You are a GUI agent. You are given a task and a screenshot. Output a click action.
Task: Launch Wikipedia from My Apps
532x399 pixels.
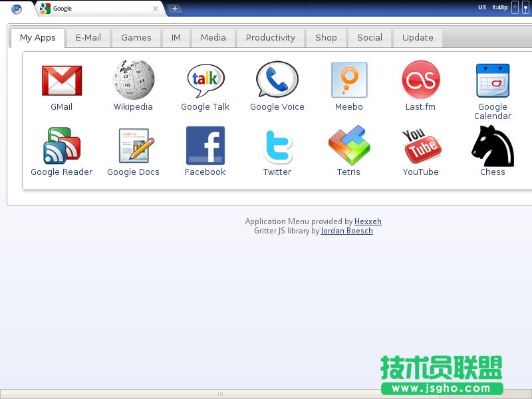133,80
